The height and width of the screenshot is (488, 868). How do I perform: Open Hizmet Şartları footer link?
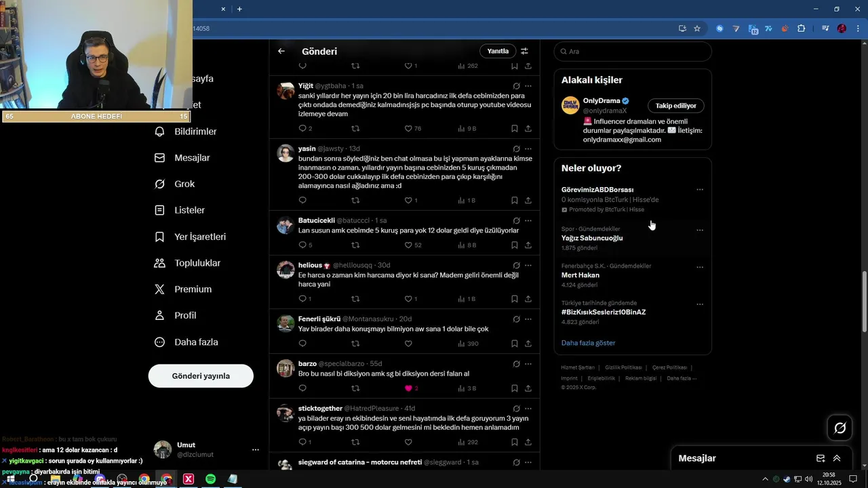[578, 367]
